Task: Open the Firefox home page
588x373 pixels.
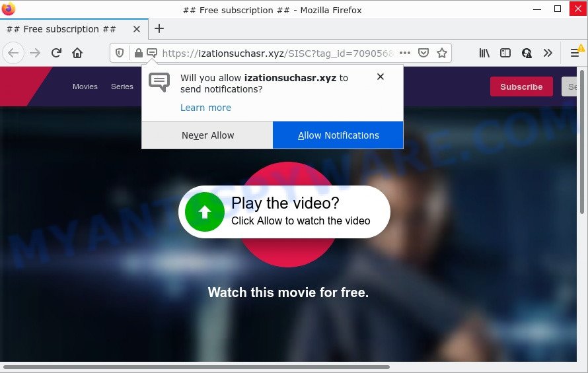Action: (x=77, y=53)
